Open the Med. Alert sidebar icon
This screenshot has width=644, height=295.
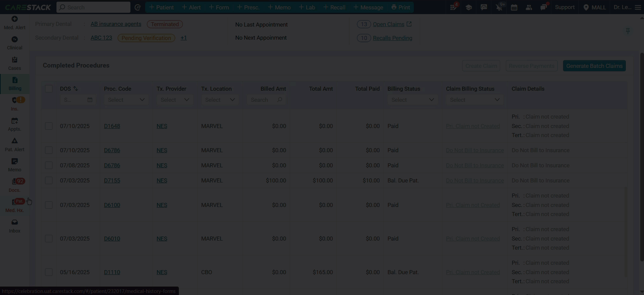click(x=14, y=23)
